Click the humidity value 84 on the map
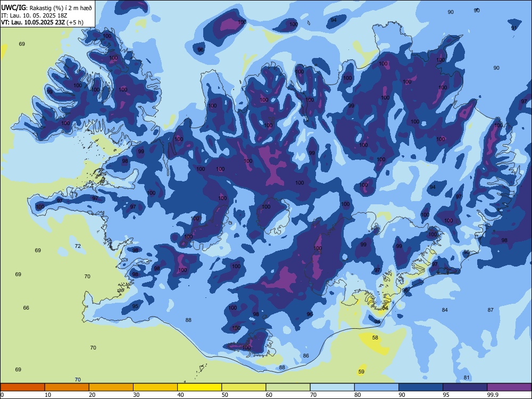This screenshot has height=399, width=532. tap(445, 310)
